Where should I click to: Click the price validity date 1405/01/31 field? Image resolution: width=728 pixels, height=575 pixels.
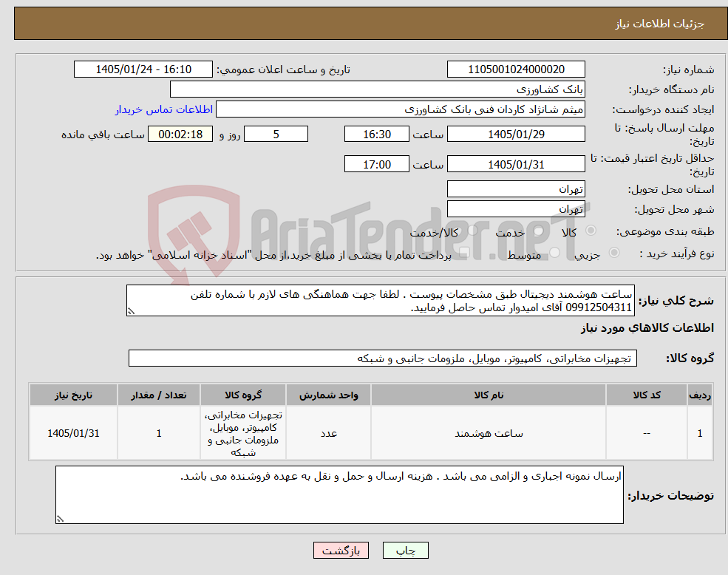tap(516, 164)
